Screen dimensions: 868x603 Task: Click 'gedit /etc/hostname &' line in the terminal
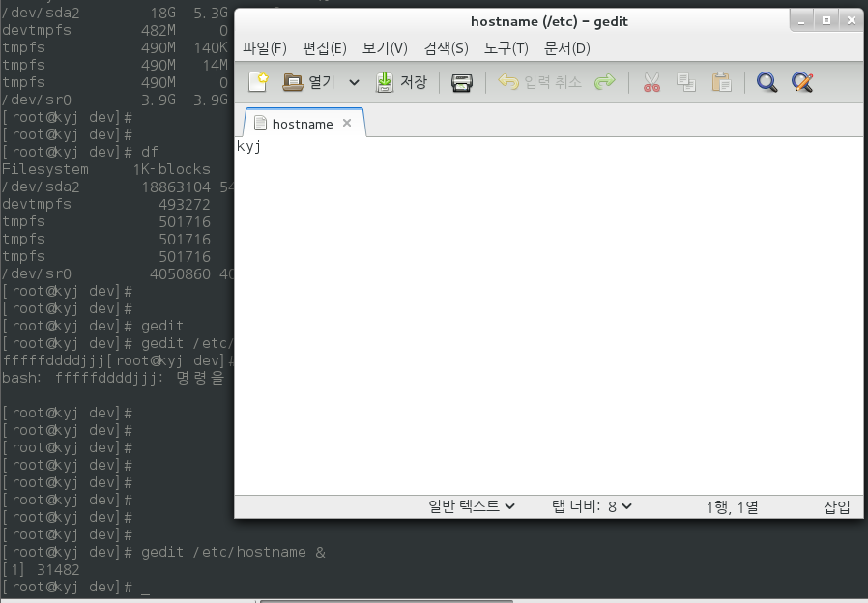click(x=164, y=552)
